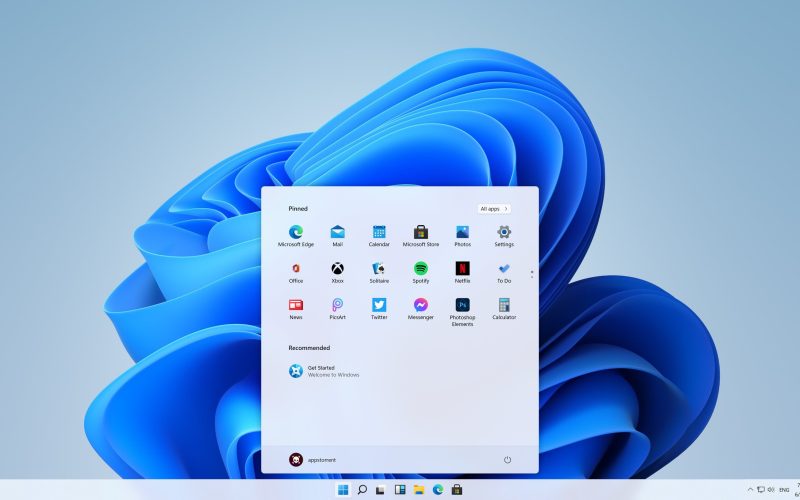Launch the Photos app
Image resolution: width=800 pixels, height=500 pixels.
462,236
